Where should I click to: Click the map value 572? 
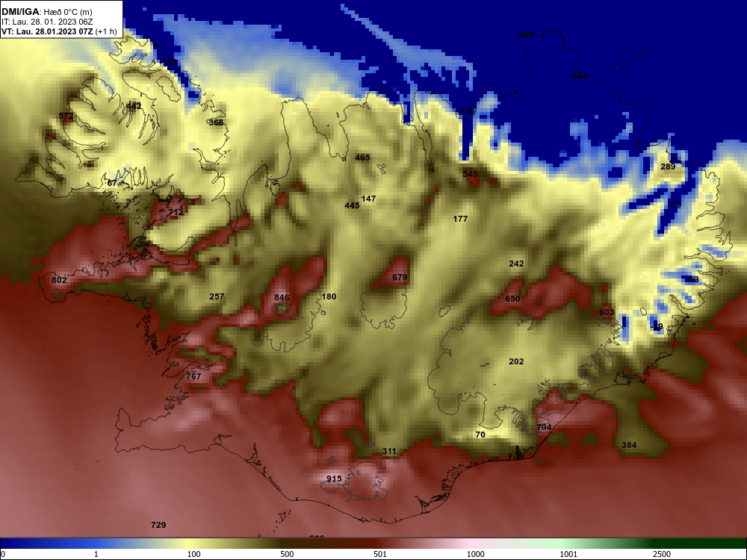(x=66, y=116)
